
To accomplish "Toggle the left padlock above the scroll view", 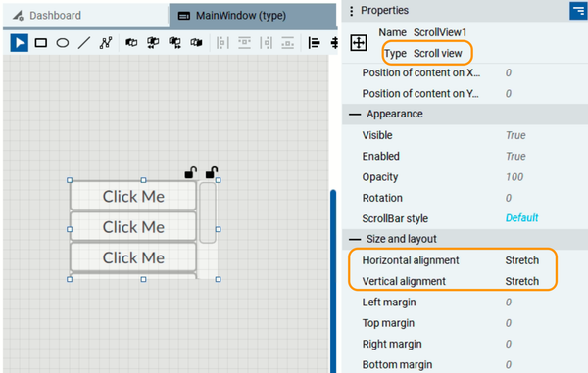I will (191, 172).
